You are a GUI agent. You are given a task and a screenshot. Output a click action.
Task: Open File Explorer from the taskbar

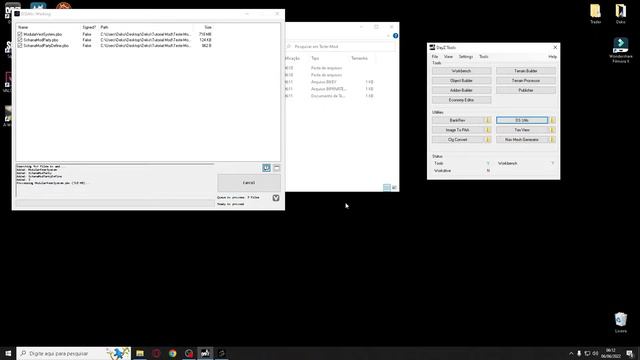click(140, 353)
